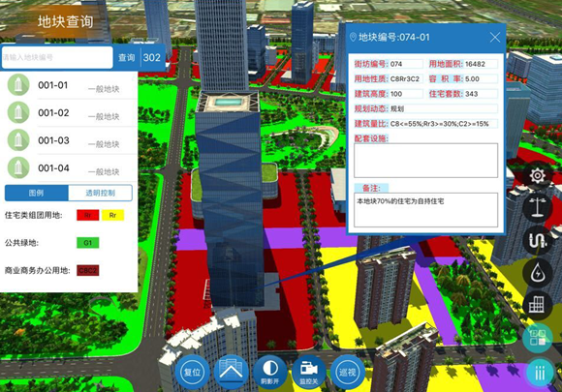562x392 pixels.
Task: Select parcel 001-04 in the list
Action: click(69, 167)
